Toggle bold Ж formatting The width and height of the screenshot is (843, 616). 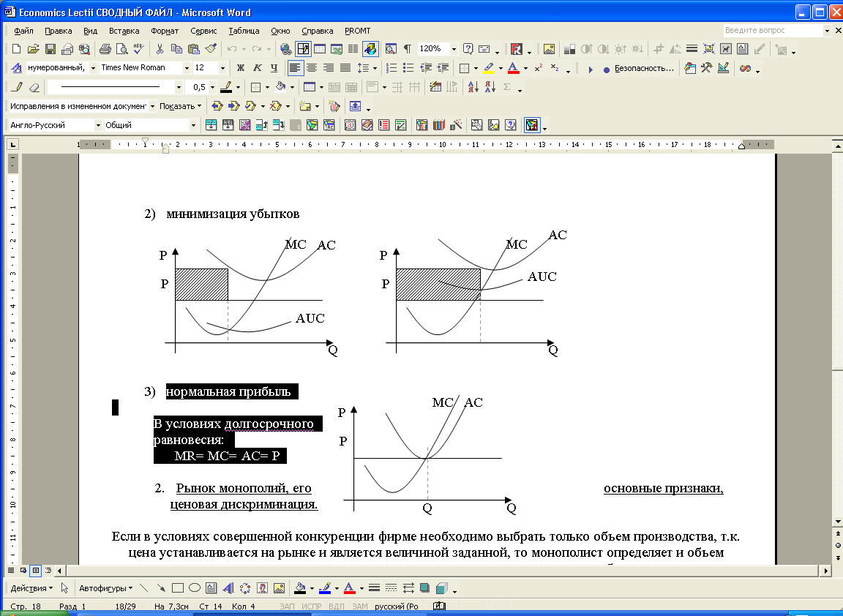(x=240, y=68)
